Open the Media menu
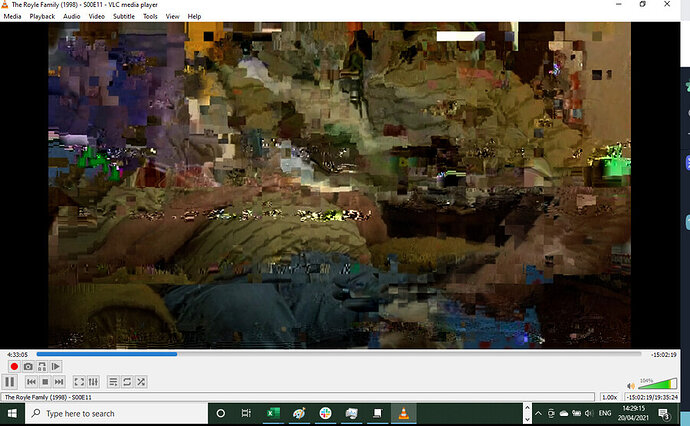The height and width of the screenshot is (426, 690). [12, 16]
